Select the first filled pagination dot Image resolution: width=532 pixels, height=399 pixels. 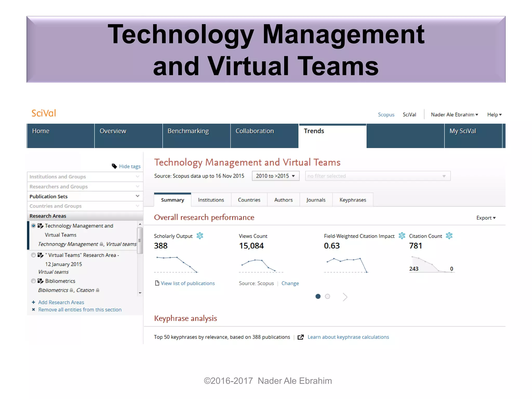pyautogui.click(x=318, y=296)
